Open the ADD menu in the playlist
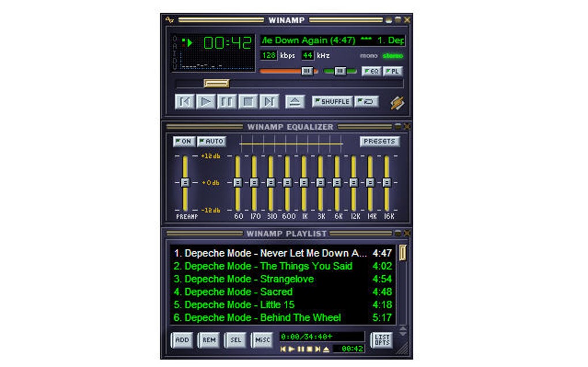 coord(182,340)
